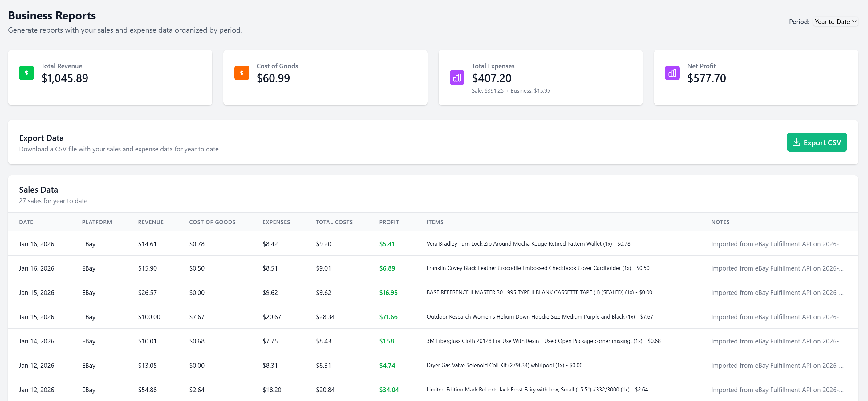The image size is (868, 401).
Task: Select the REVENUE column header
Action: click(x=151, y=222)
